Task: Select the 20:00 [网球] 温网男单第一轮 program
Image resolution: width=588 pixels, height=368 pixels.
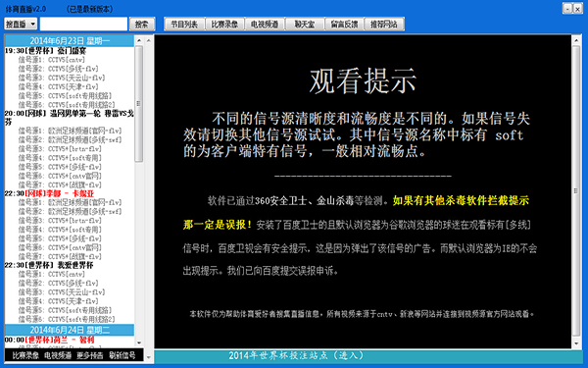Action: point(69,117)
